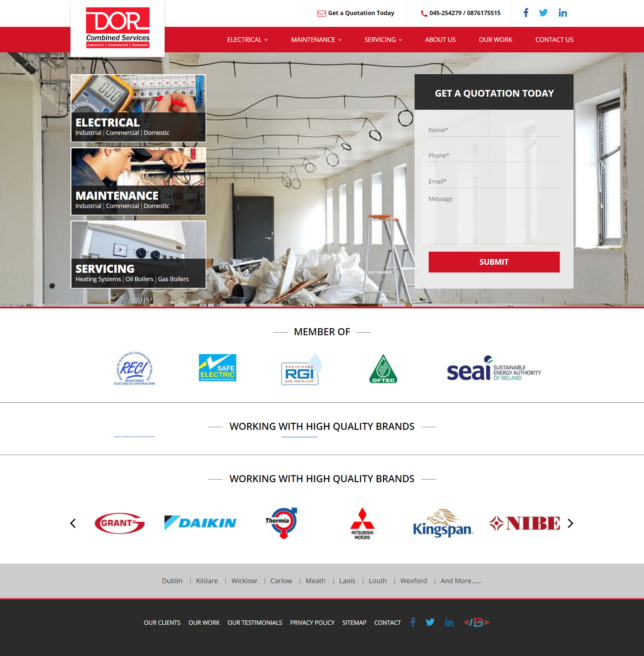This screenshot has height=656, width=644.
Task: Click the Facebook icon in header
Action: click(x=524, y=12)
